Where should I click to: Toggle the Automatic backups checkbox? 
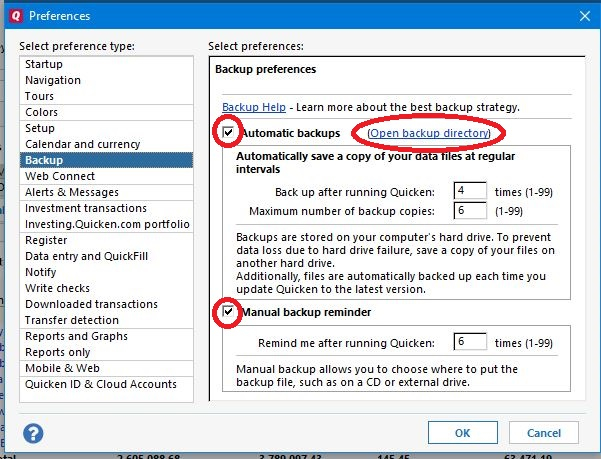[x=228, y=133]
